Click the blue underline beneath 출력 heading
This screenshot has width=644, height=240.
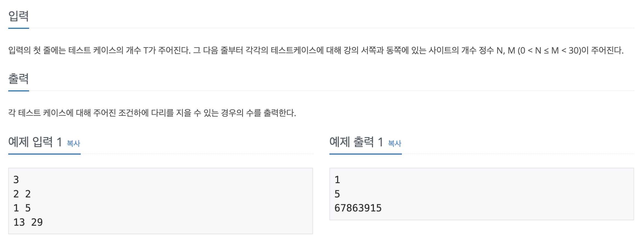(19, 91)
